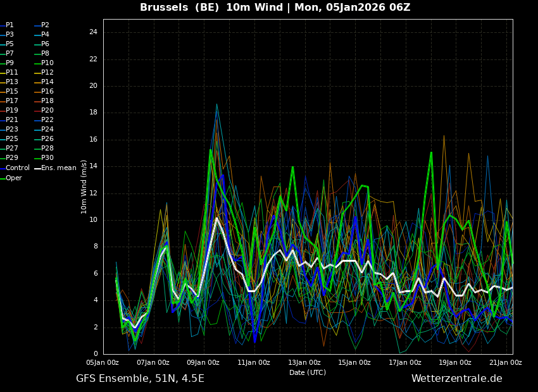Click legend label P5
The width and height of the screenshot is (538, 392).
click(x=7, y=44)
